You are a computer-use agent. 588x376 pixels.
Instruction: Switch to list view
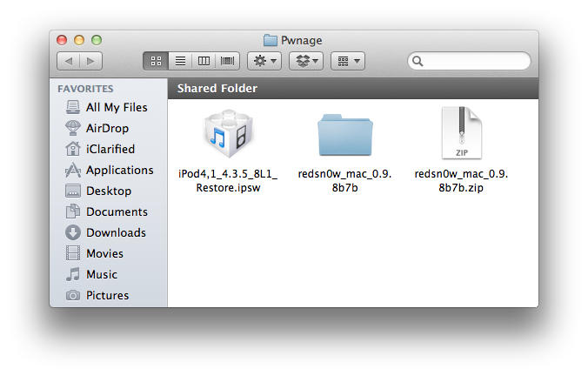coord(181,61)
